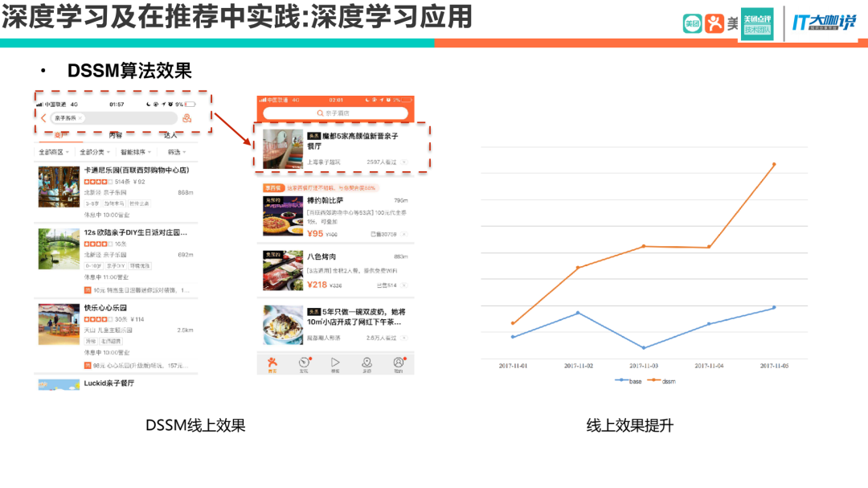Switch to the 商户 tab
Viewport: 868px width, 488px height.
61,135
